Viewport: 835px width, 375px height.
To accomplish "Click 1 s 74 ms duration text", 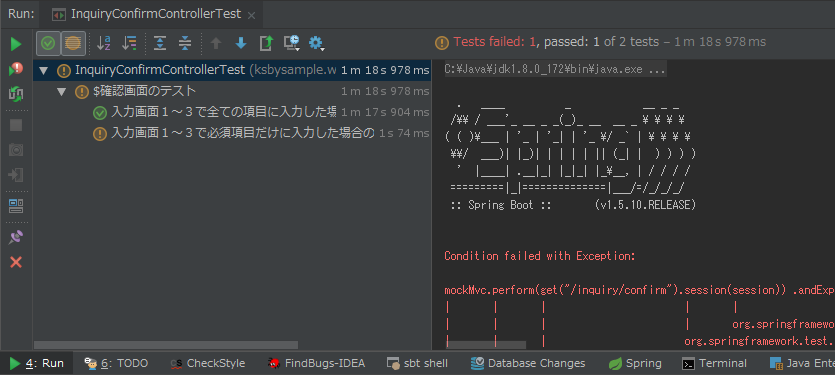I will click(x=404, y=133).
